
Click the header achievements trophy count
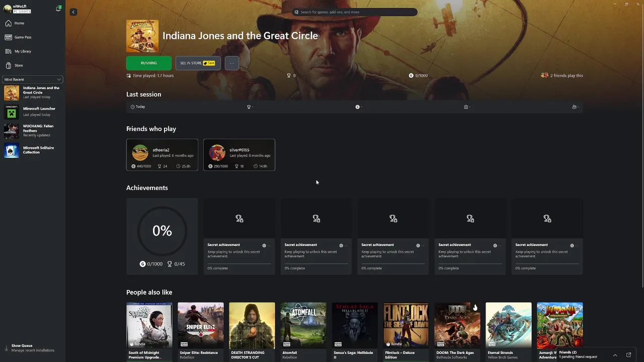pos(291,75)
